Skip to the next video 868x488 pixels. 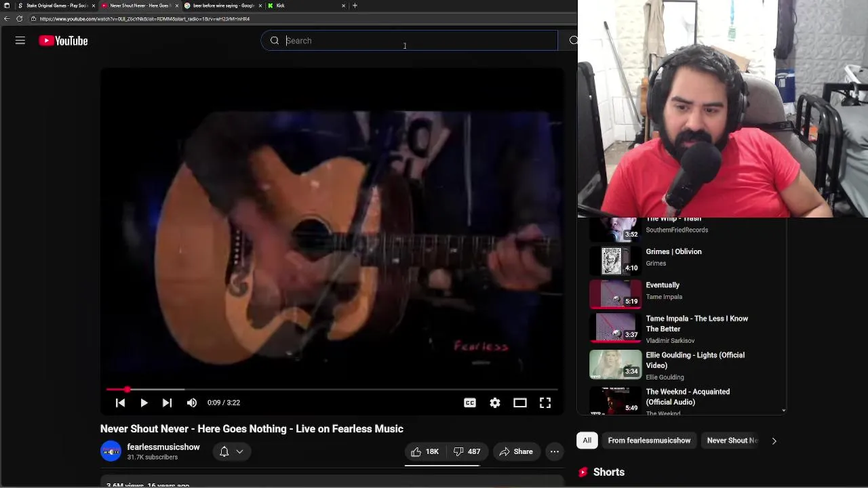coord(167,403)
